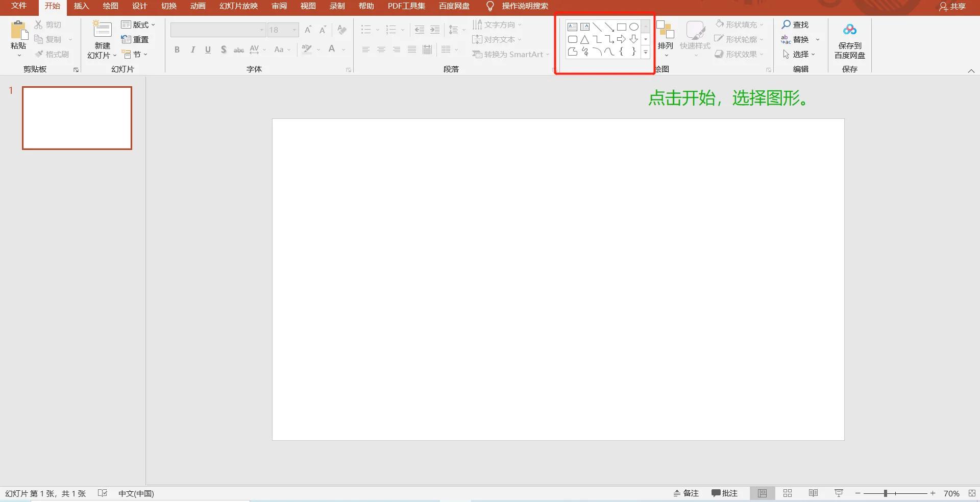Collapse the ribbon with the chevron

coord(971,71)
